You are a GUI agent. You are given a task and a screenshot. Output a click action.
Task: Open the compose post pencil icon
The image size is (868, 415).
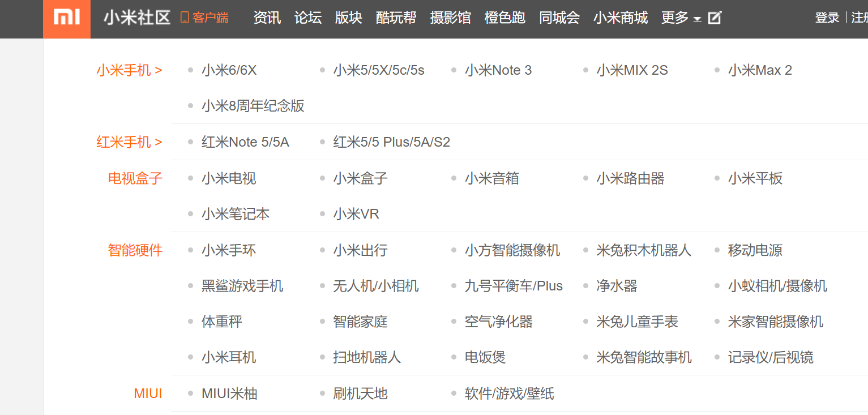[x=715, y=18]
